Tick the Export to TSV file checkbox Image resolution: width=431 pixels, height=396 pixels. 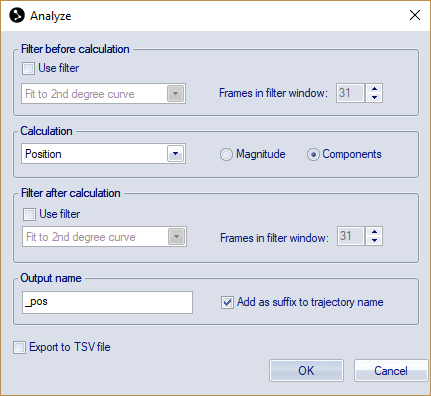[x=19, y=347]
